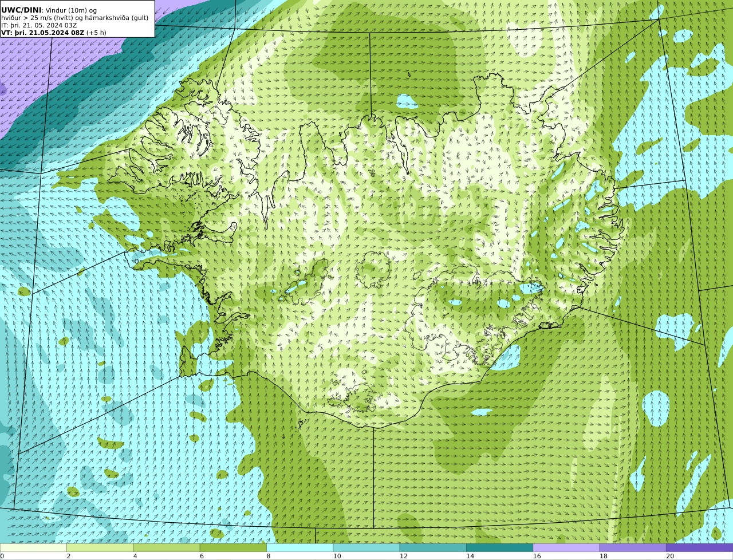Click the 8–10 m/s light cyan legend swatch
The image size is (733, 560).
(299, 548)
